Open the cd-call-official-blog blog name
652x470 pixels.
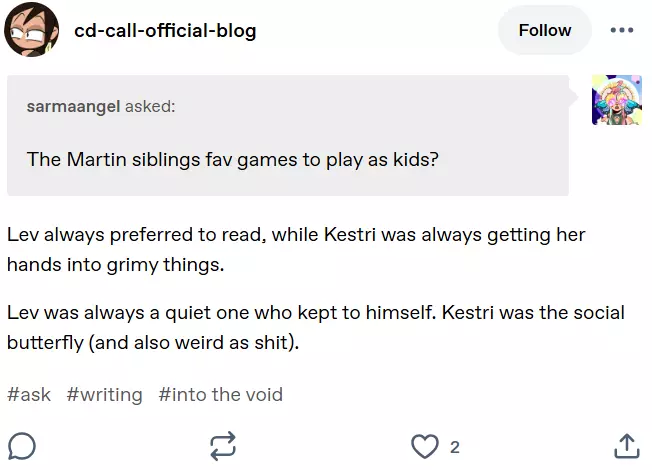click(x=165, y=30)
